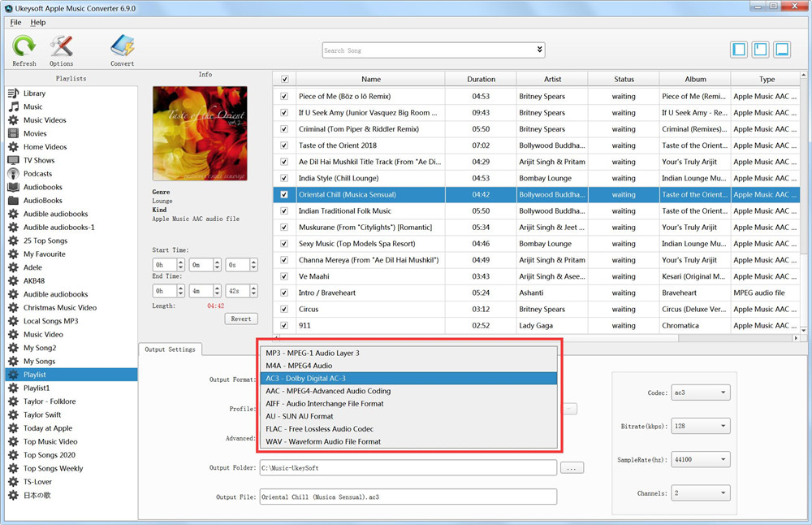Choose AIFF - Audio Interchange File Format
This screenshot has width=812, height=525.
coord(408,404)
